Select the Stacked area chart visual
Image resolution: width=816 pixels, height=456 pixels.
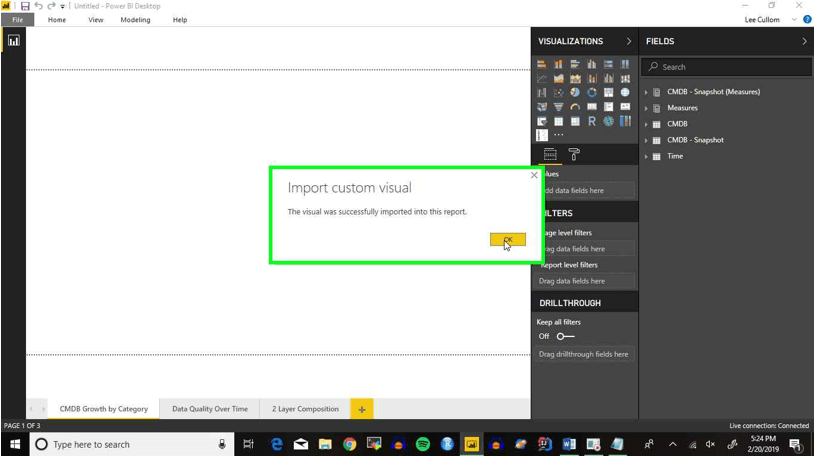point(575,79)
